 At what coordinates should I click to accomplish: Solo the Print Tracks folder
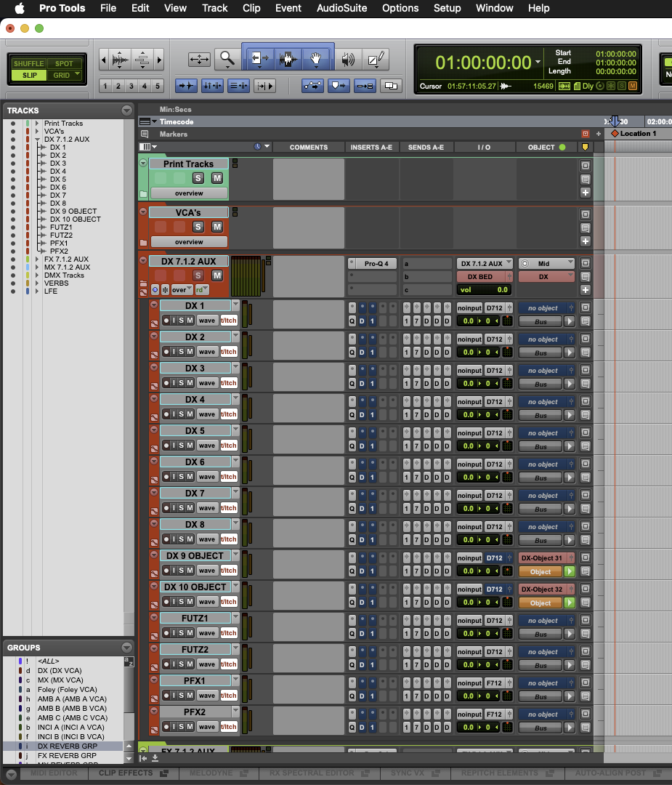coord(198,178)
